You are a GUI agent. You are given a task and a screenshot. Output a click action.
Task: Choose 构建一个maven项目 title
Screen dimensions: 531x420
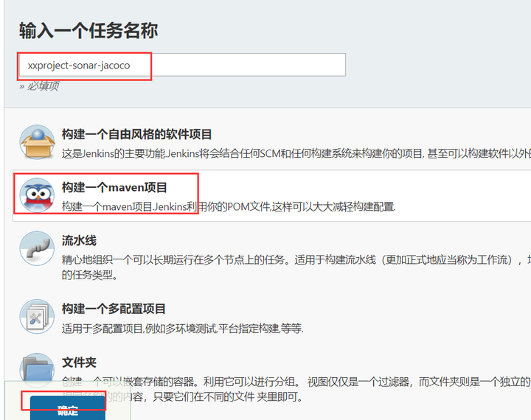(114, 187)
